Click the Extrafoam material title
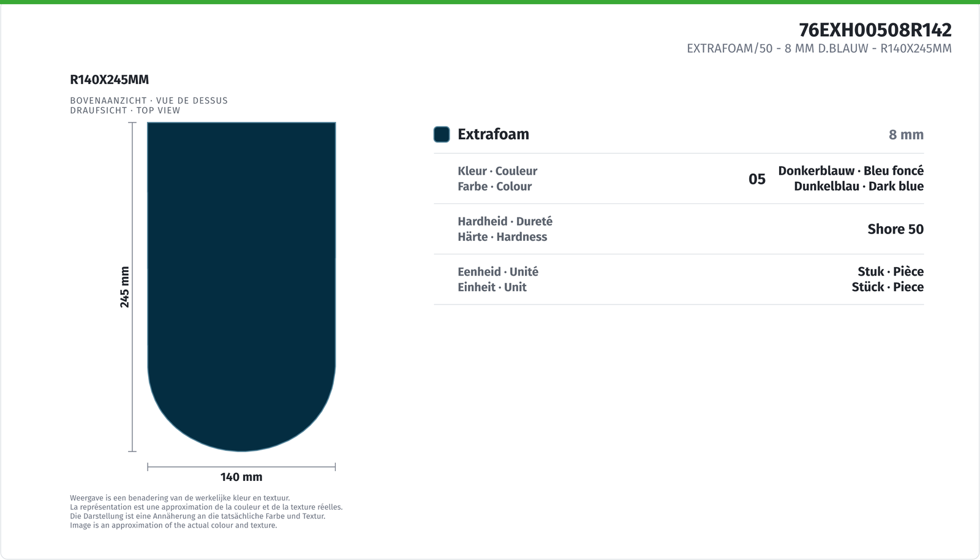 pos(493,134)
